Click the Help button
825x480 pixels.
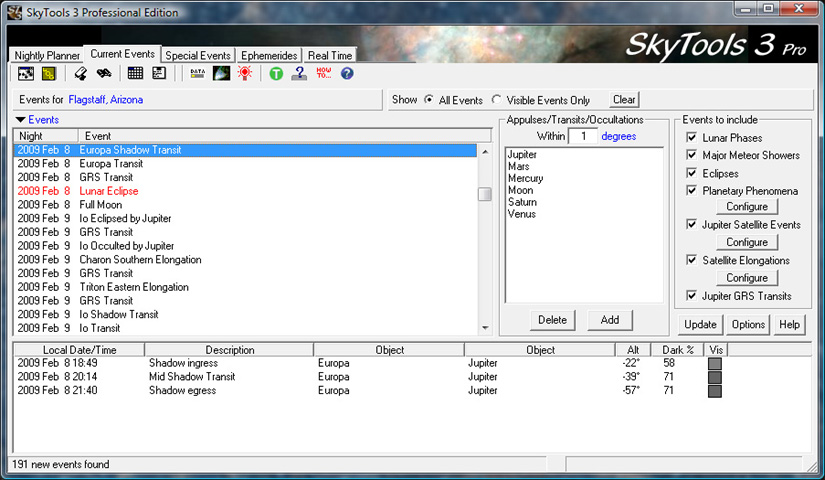789,324
